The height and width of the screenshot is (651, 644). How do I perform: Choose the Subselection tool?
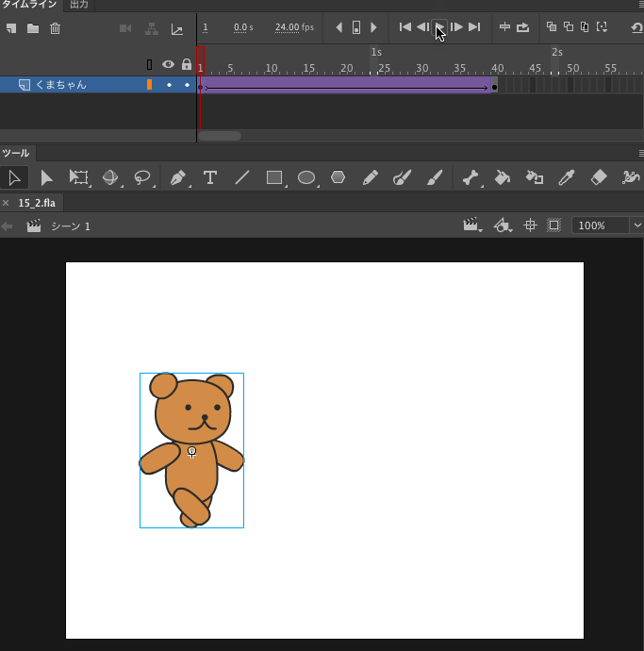pyautogui.click(x=46, y=177)
